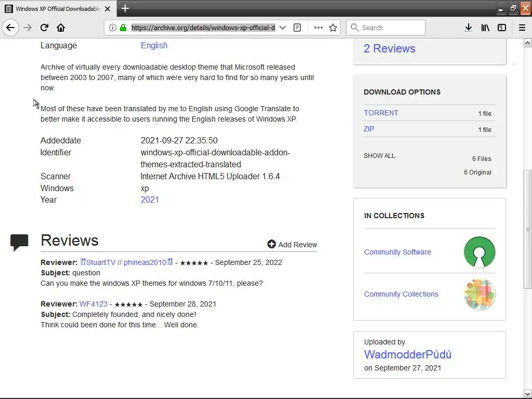Image resolution: width=532 pixels, height=399 pixels.
Task: Click the 2021 year link
Action: coord(150,199)
